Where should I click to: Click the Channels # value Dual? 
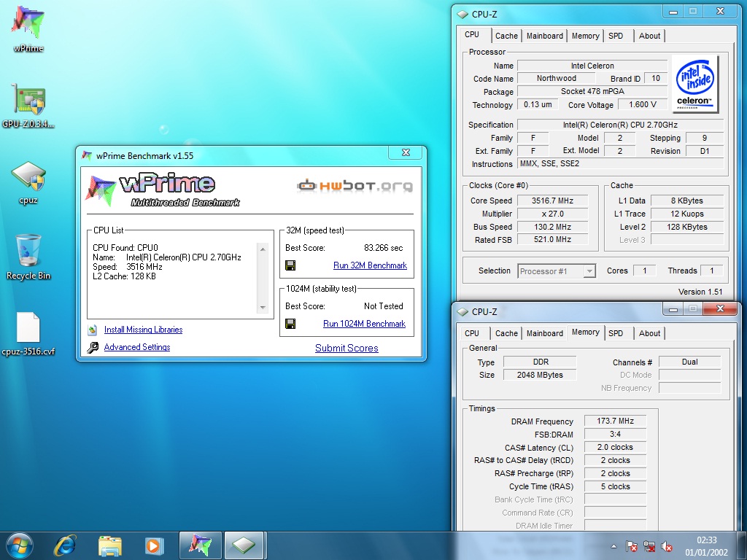(x=690, y=362)
